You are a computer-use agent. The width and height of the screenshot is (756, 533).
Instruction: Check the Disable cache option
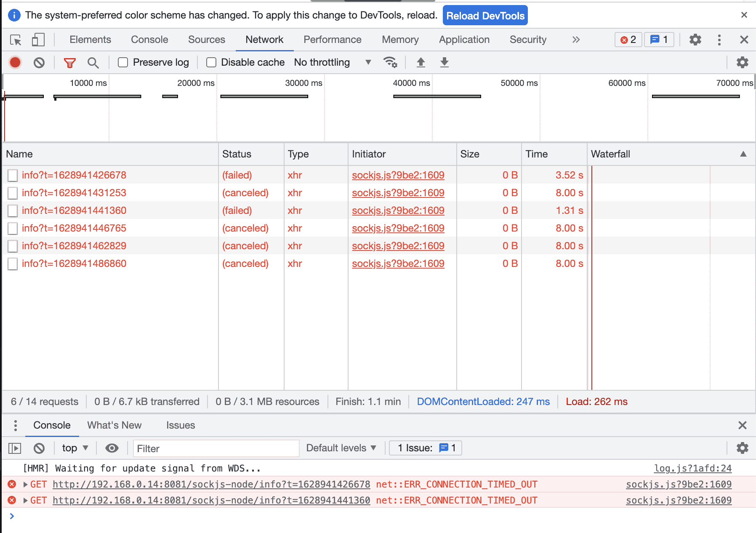click(x=211, y=63)
